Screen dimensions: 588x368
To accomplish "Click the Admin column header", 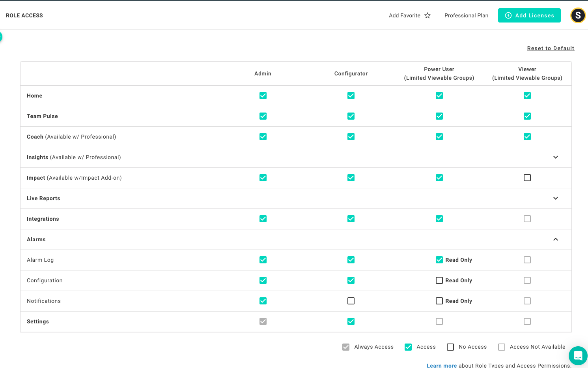I will tap(263, 73).
